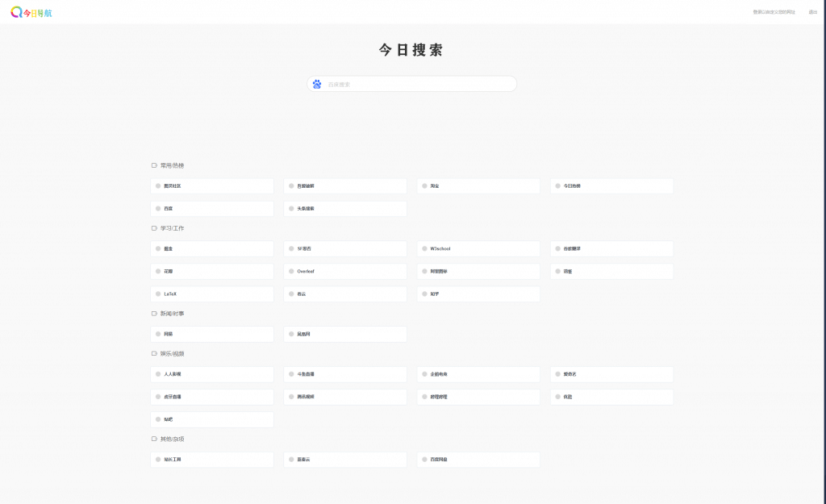Click the 学习/工作 category label

173,228
